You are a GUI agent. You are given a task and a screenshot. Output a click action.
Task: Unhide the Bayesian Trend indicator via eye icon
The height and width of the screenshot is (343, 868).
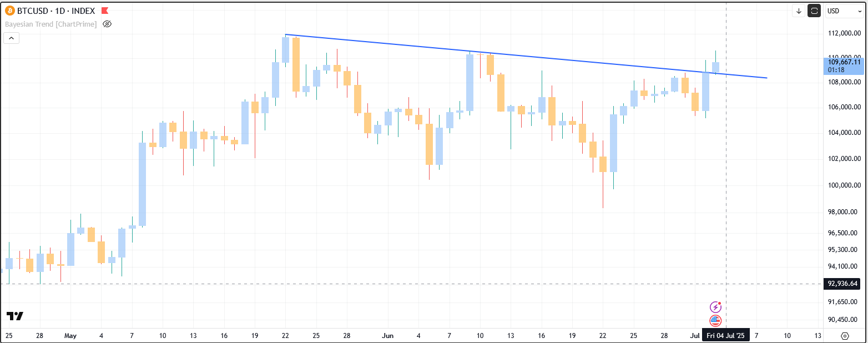(x=108, y=24)
